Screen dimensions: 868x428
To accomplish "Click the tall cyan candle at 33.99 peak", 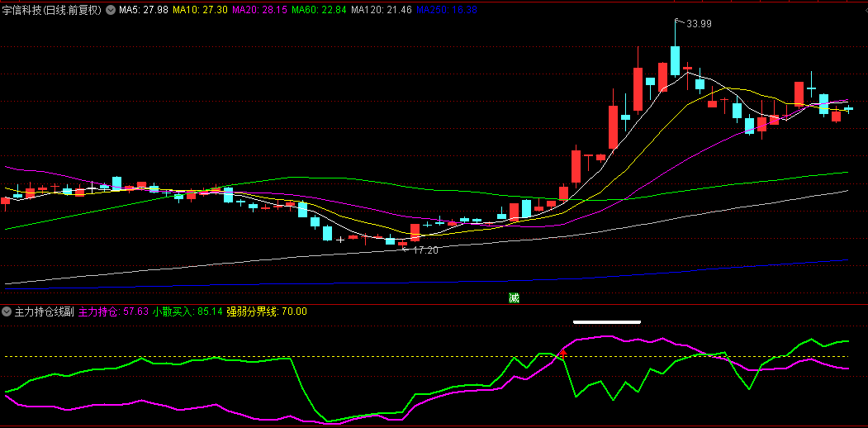I will (676, 60).
